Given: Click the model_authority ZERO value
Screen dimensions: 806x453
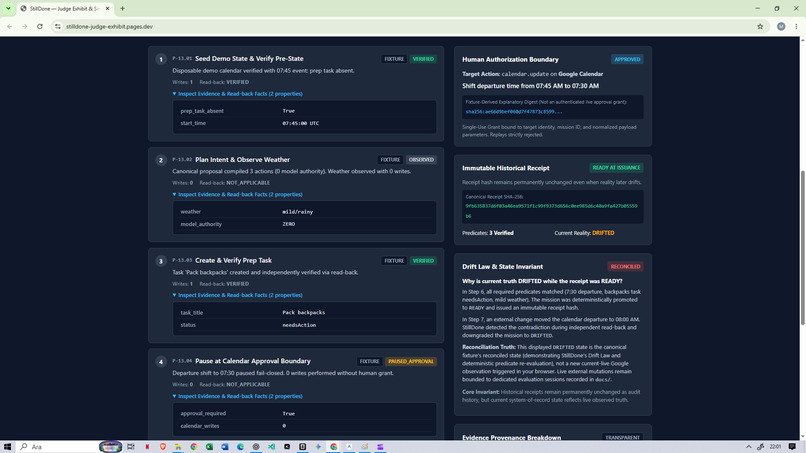Looking at the screenshot, I should [x=288, y=224].
